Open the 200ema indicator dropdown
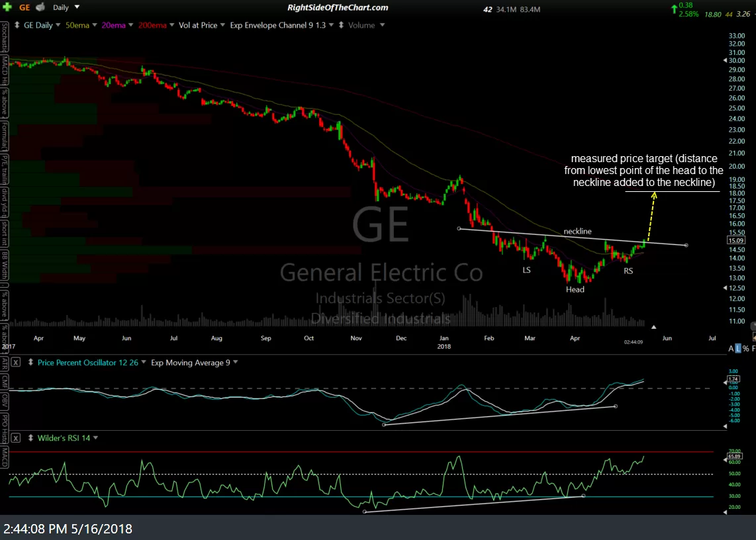This screenshot has width=756, height=540. coord(171,25)
